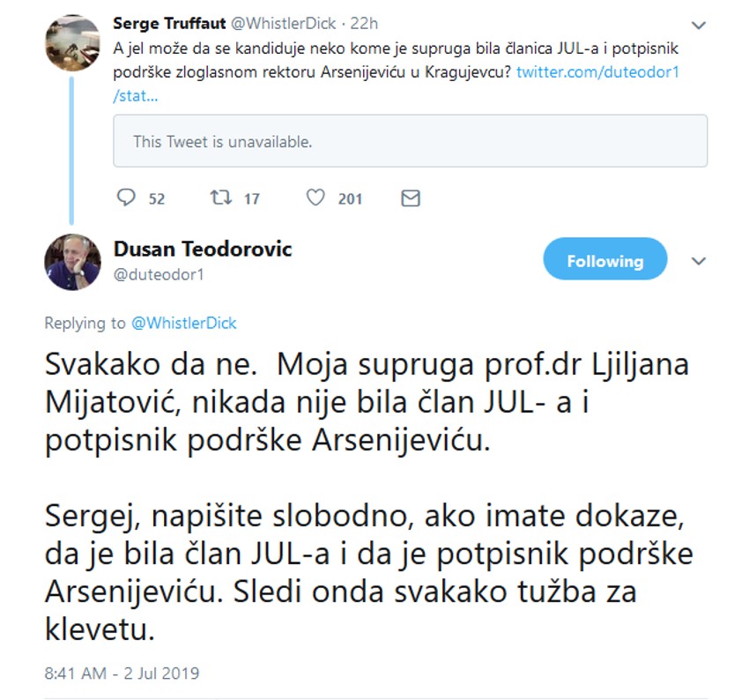The height and width of the screenshot is (700, 749).
Task: Open Dusan Teodorovic's profile avatar
Action: click(x=72, y=262)
